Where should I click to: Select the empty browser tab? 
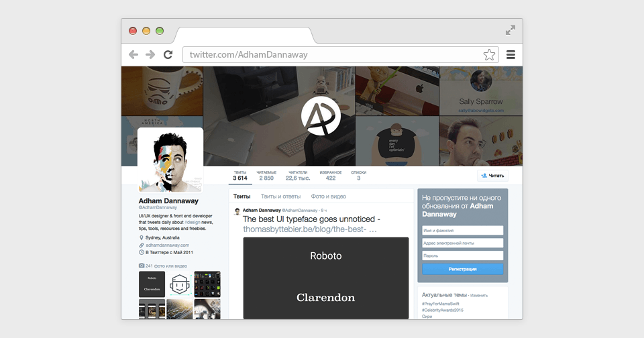point(244,35)
